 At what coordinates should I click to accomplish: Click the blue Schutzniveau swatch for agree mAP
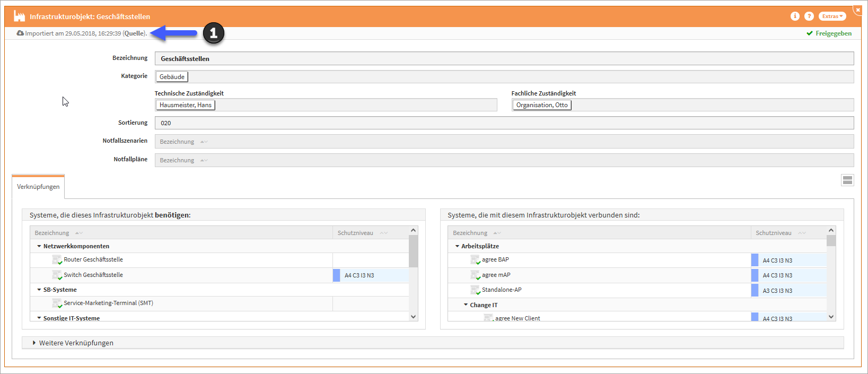coord(755,275)
